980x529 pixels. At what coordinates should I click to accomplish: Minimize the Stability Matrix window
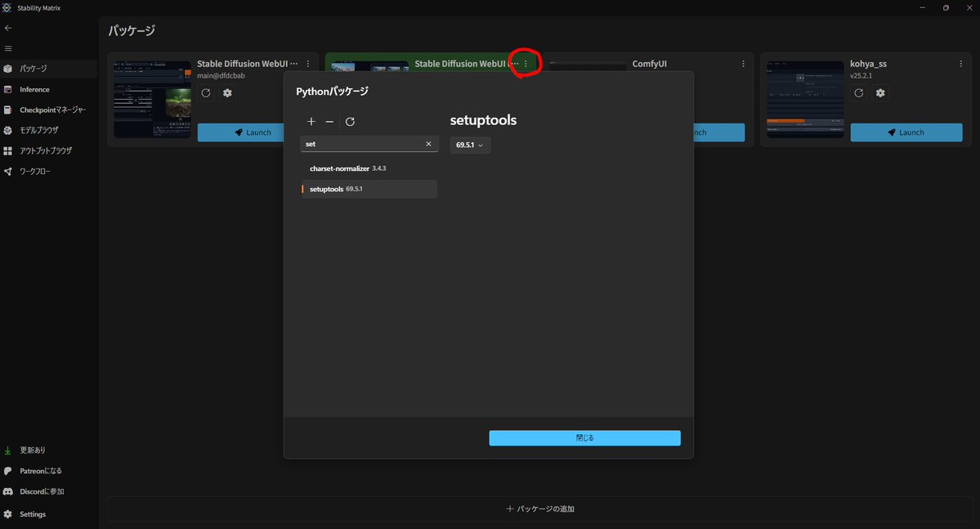click(923, 7)
